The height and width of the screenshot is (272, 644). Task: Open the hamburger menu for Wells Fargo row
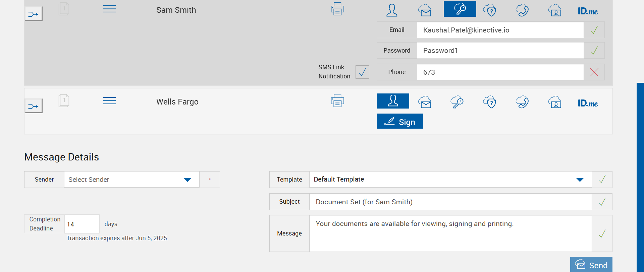[x=109, y=101]
